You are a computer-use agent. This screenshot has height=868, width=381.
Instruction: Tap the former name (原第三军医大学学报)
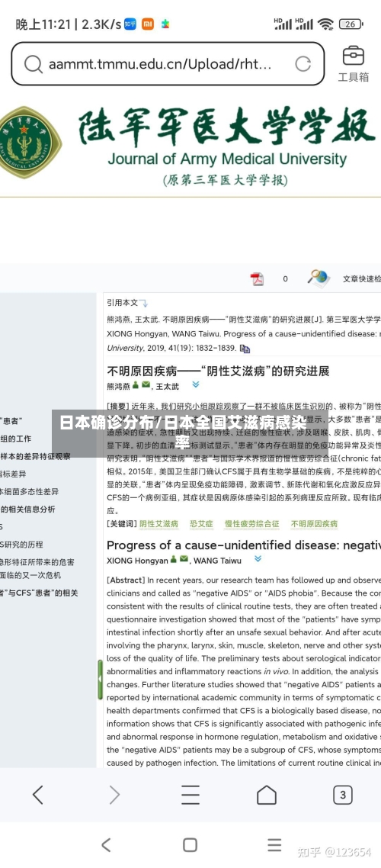pyautogui.click(x=226, y=181)
